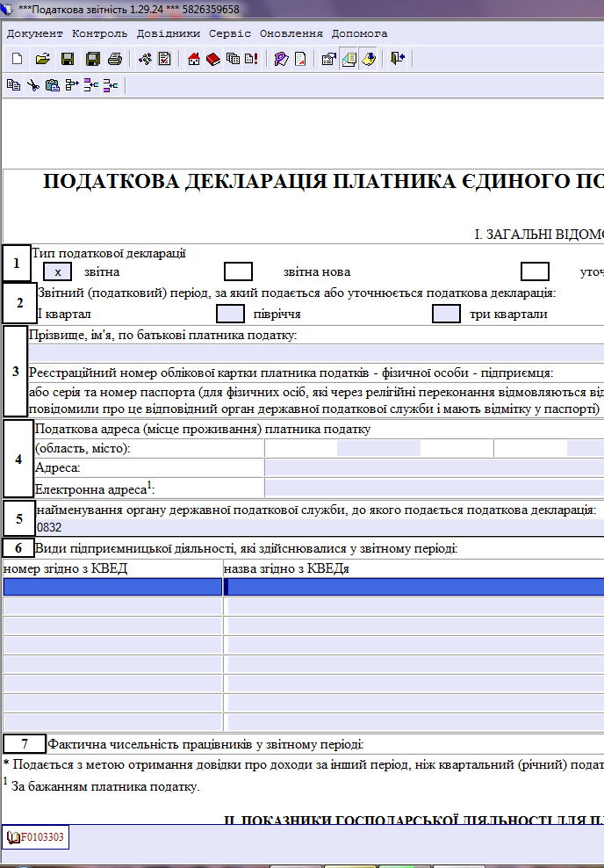Mark the 'три квартали' period checkbox
Viewport: 604px width, 868px height.
[446, 314]
